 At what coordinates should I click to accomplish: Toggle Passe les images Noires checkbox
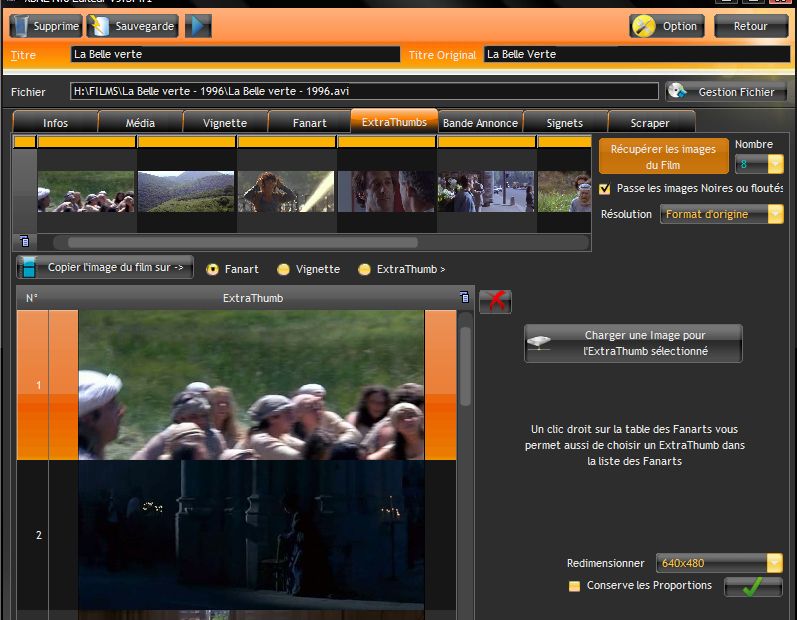point(604,189)
